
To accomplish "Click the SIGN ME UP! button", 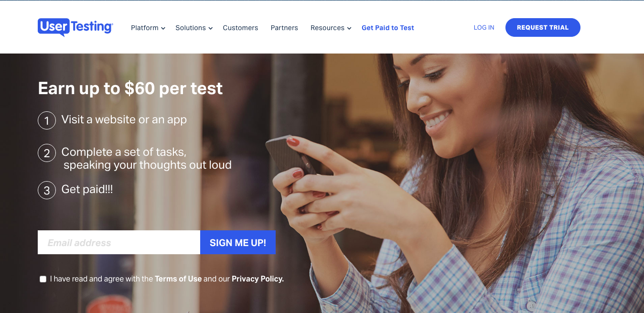I will (238, 242).
